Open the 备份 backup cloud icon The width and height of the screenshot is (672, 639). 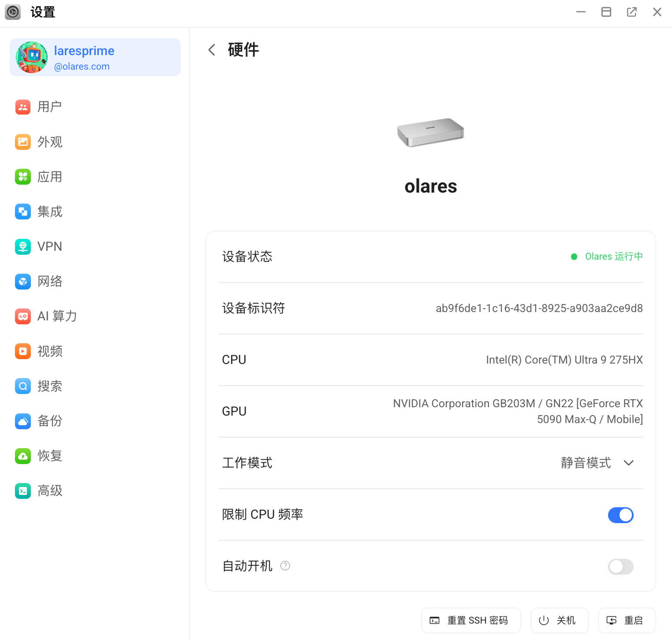tap(23, 421)
